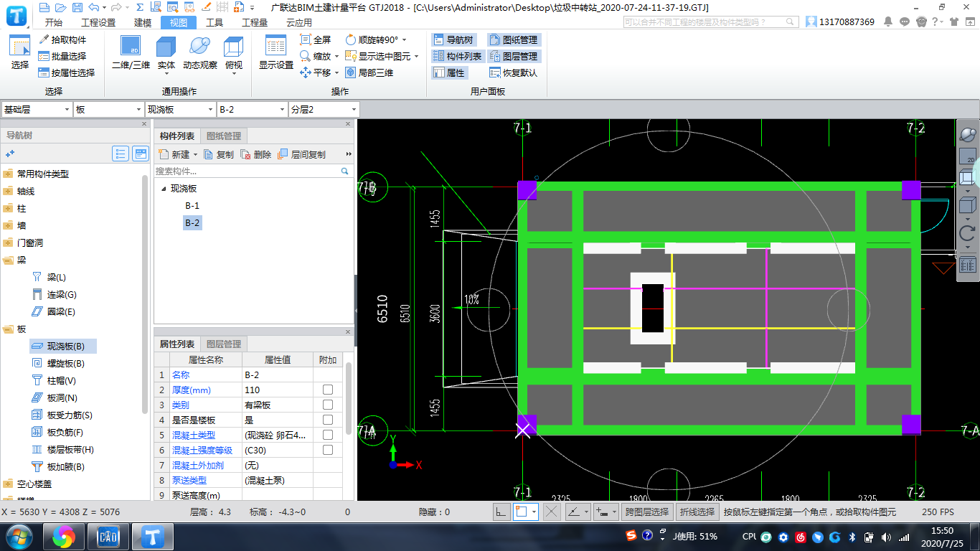Open 工具 ribbon tab

point(215,22)
